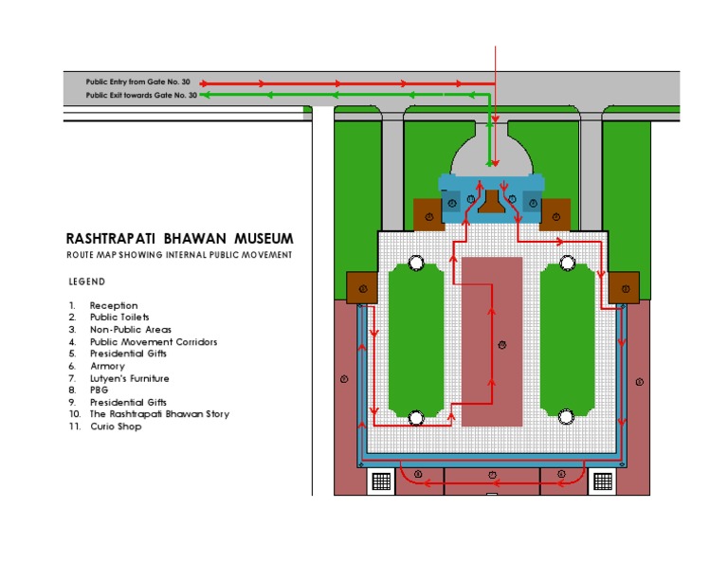Viewport: 728px width, 563px height.
Task: Select Lutyen's Furniture in the legend
Action: [x=132, y=377]
